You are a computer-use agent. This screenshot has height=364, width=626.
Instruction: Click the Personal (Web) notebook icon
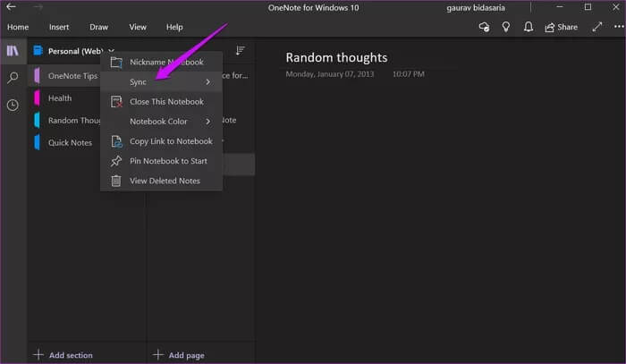[x=38, y=51]
